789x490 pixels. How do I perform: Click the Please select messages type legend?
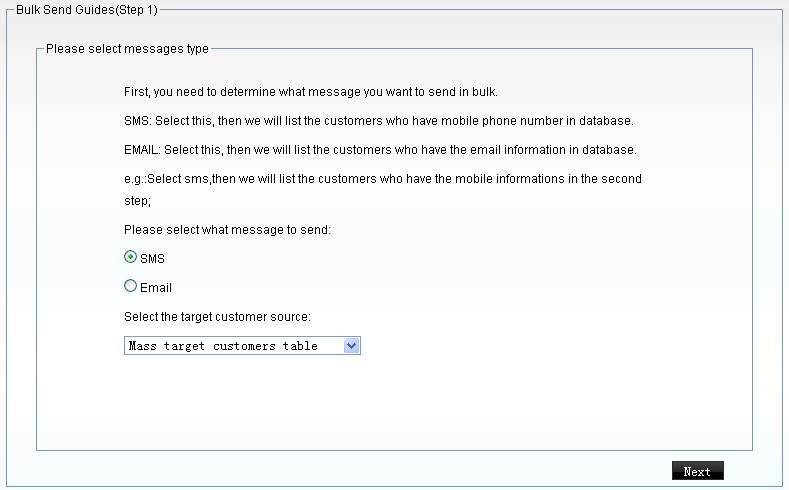click(127, 48)
